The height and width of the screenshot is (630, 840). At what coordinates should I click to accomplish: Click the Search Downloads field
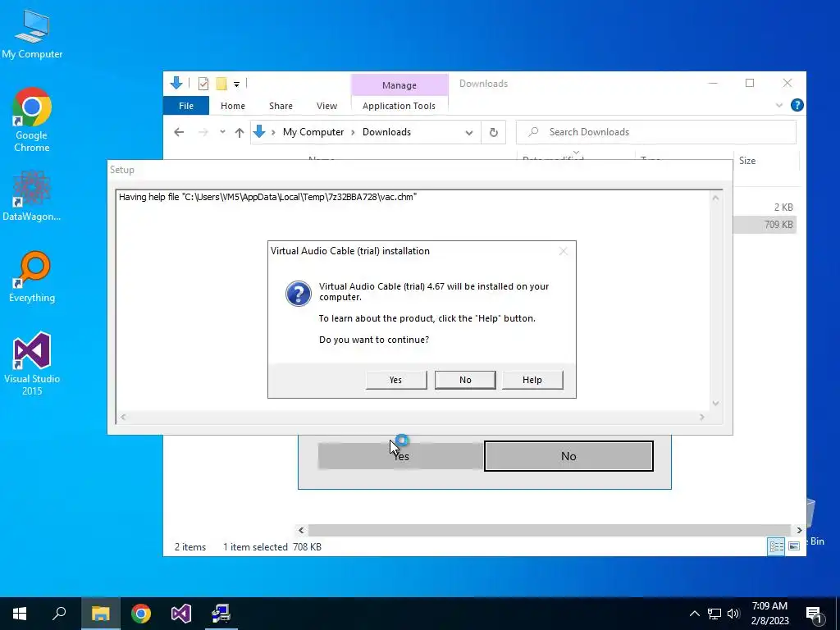click(655, 132)
